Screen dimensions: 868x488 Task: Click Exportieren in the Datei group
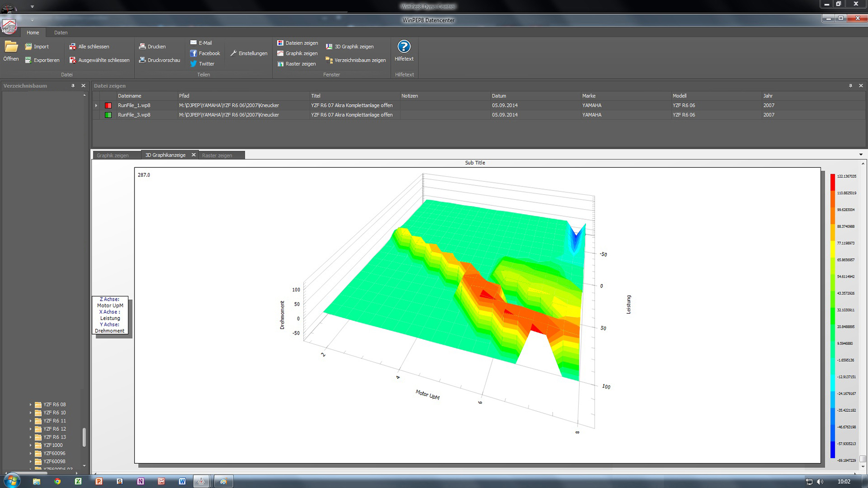click(42, 60)
